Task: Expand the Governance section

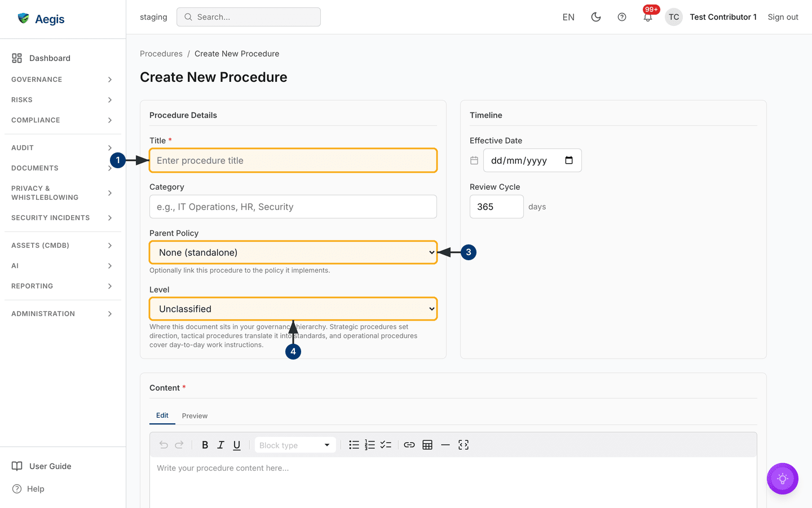Action: [63, 80]
